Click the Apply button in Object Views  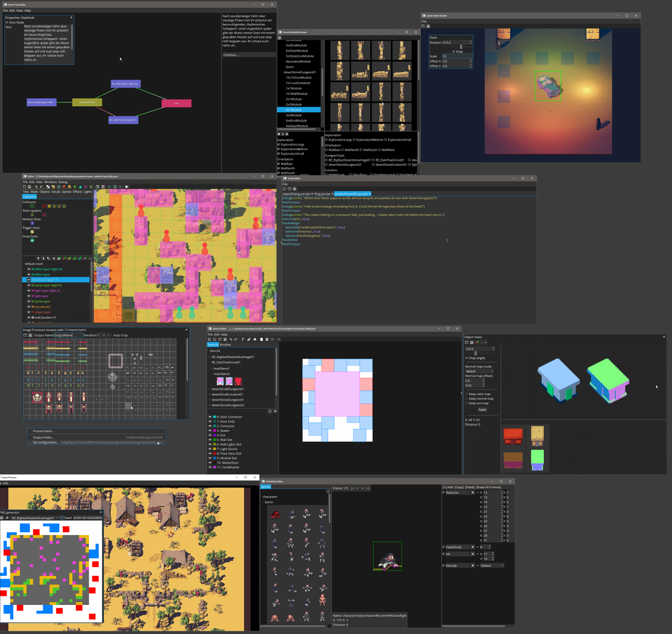tap(483, 409)
